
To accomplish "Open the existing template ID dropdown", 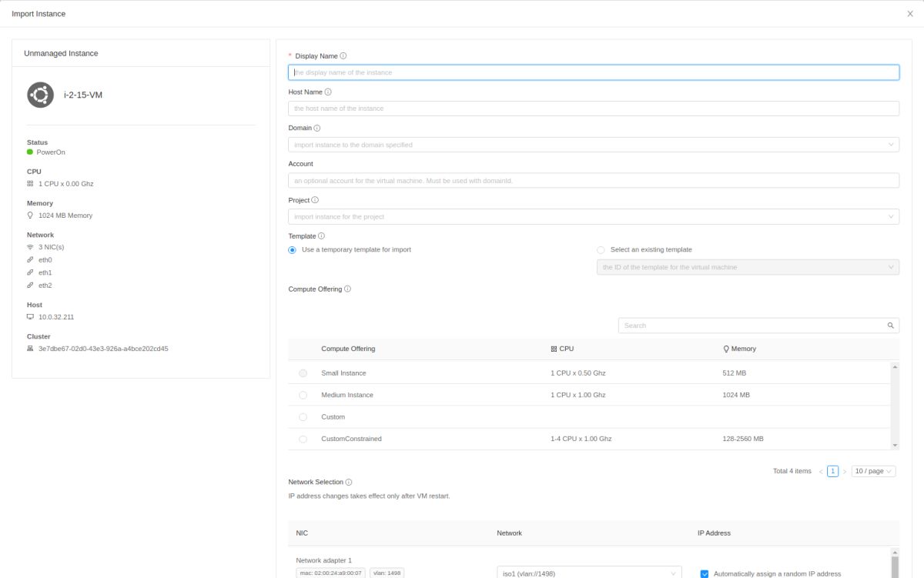I will 748,267.
